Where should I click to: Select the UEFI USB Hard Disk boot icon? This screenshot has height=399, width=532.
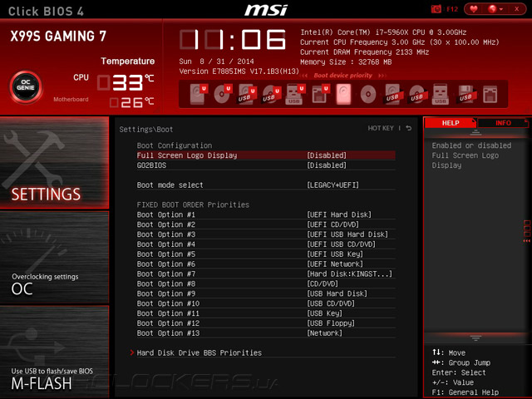[x=247, y=94]
